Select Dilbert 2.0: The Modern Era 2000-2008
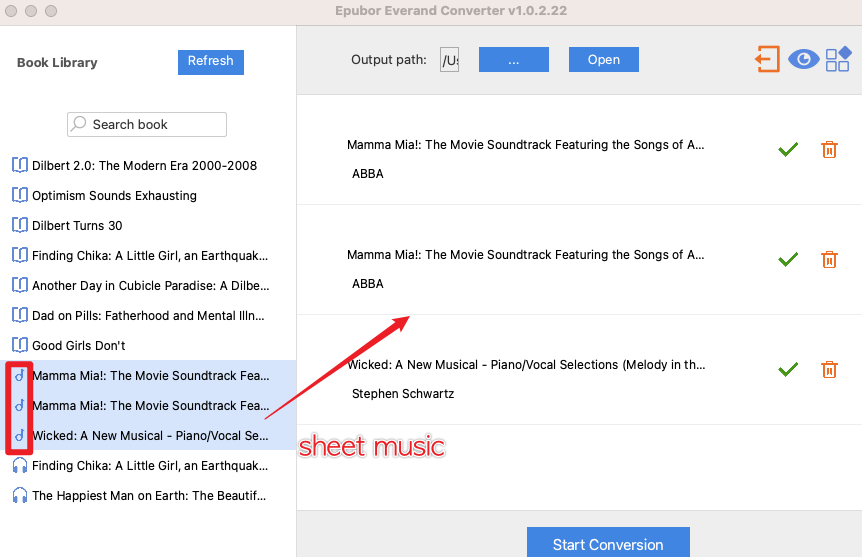862x557 pixels. tap(144, 166)
